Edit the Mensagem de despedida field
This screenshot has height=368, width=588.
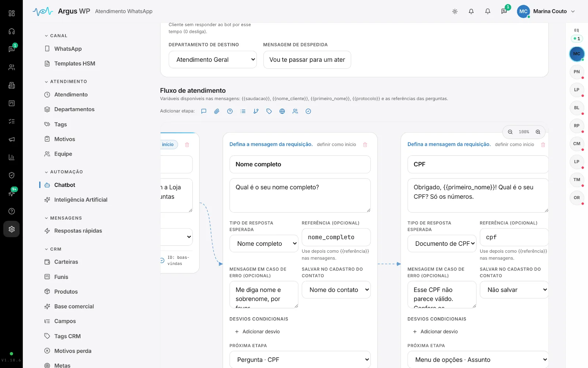click(307, 60)
